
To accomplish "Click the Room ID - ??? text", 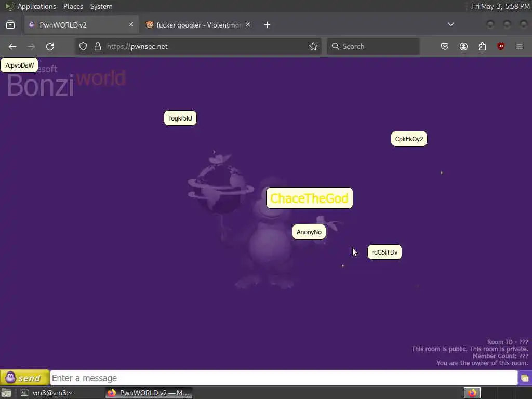I will point(508,342).
